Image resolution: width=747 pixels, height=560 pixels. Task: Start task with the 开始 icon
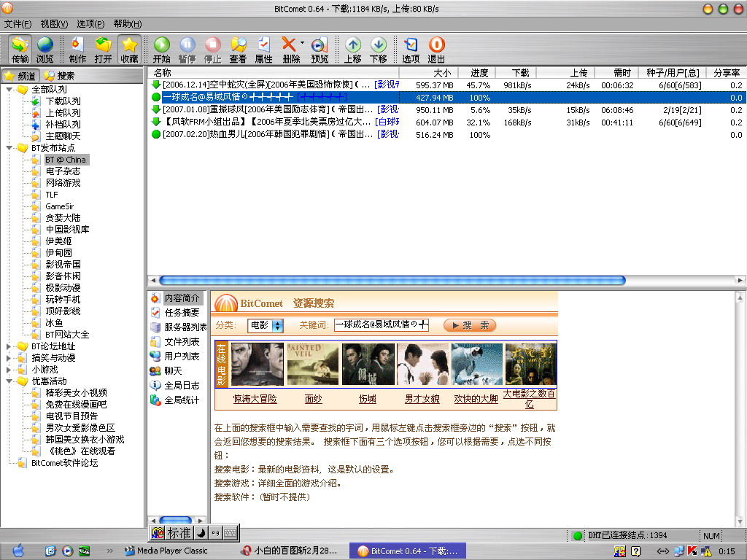161,50
